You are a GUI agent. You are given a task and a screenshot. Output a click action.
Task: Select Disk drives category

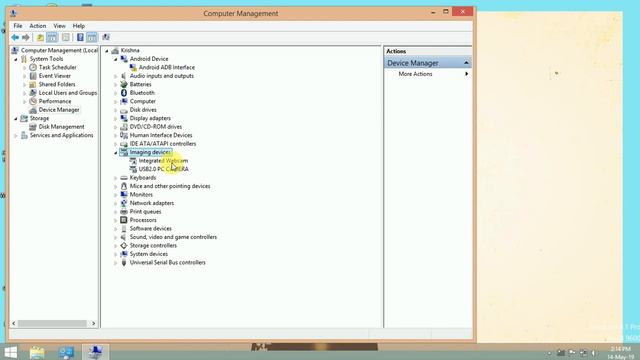pyautogui.click(x=143, y=110)
